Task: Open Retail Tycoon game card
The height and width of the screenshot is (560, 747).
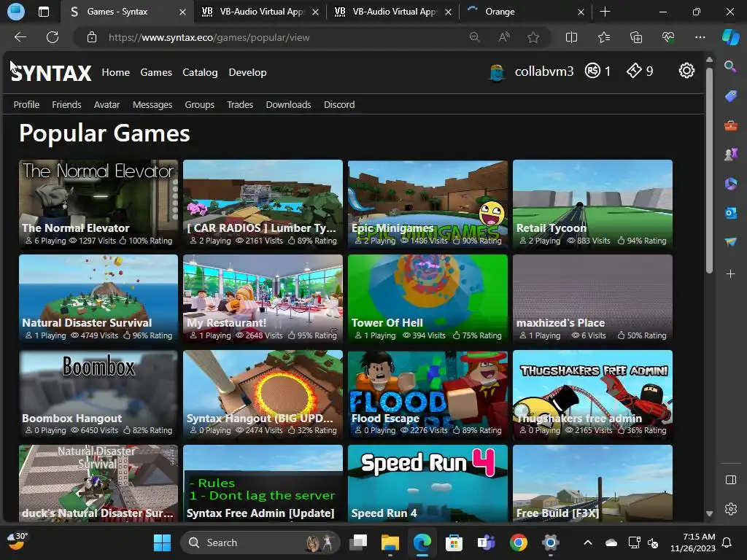Action: (x=592, y=204)
